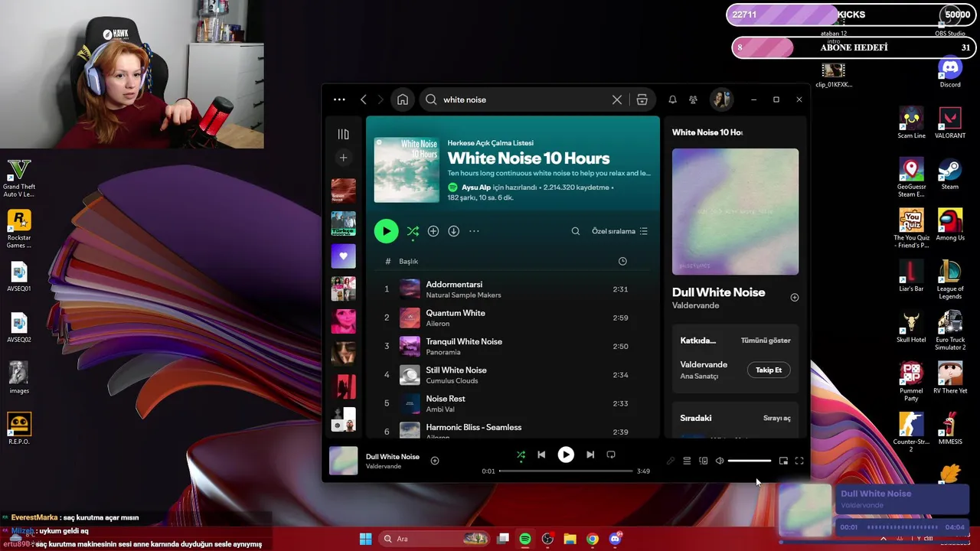Toggle shuffle in player bar
The image size is (980, 551).
coord(521,455)
